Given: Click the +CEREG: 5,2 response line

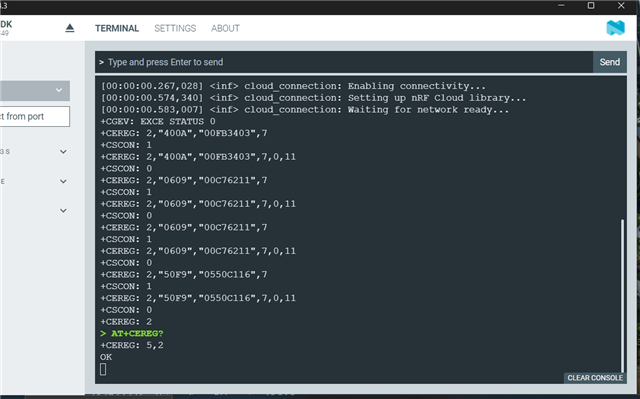Looking at the screenshot, I should pos(132,345).
